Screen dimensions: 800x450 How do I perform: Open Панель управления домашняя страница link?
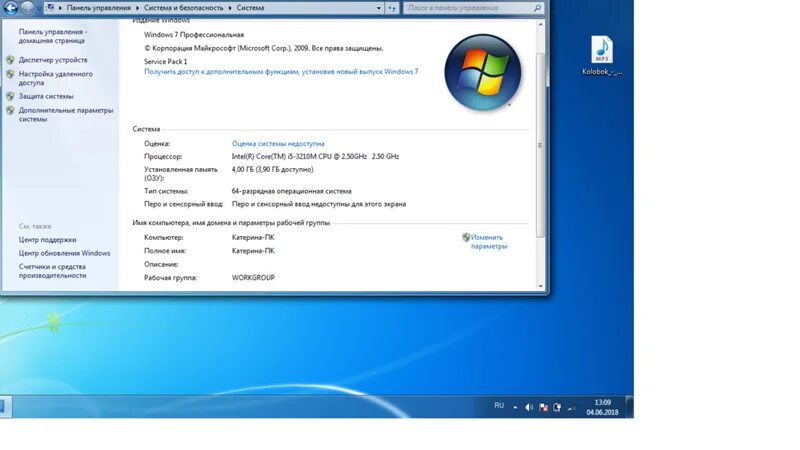click(x=53, y=36)
